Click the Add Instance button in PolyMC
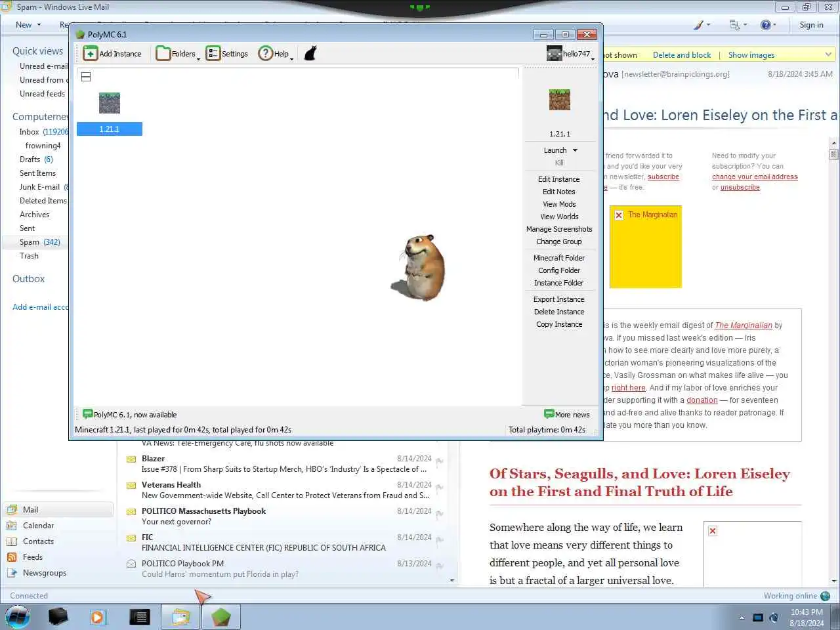 tap(113, 54)
